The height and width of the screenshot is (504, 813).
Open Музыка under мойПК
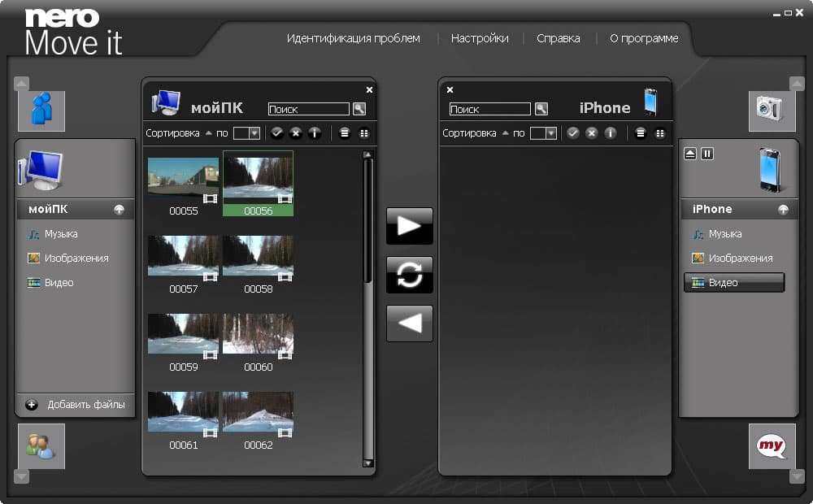point(53,234)
